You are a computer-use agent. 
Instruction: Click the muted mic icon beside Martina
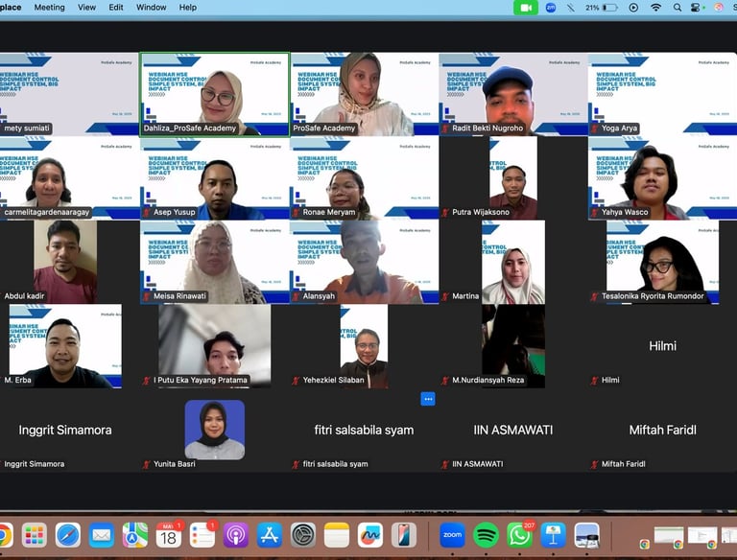[x=445, y=296]
